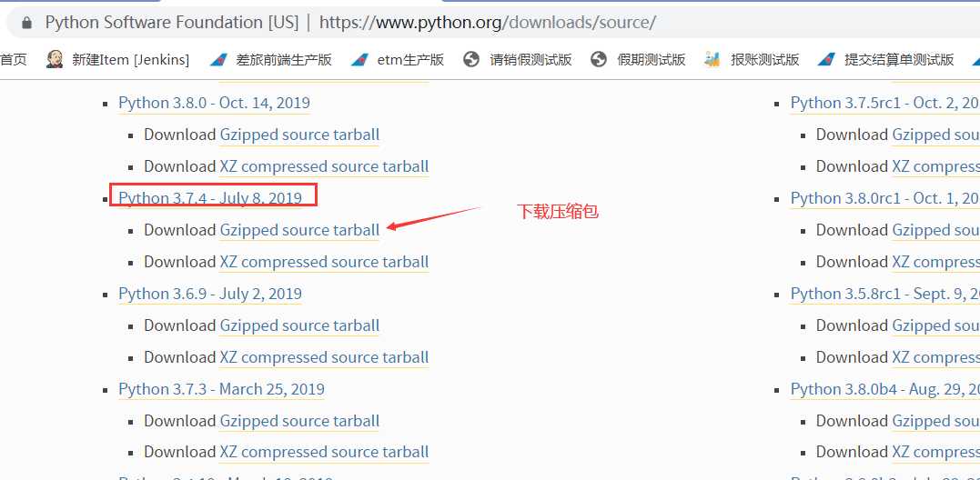Click the URL in the address bar
This screenshot has width=980, height=480.
(488, 23)
